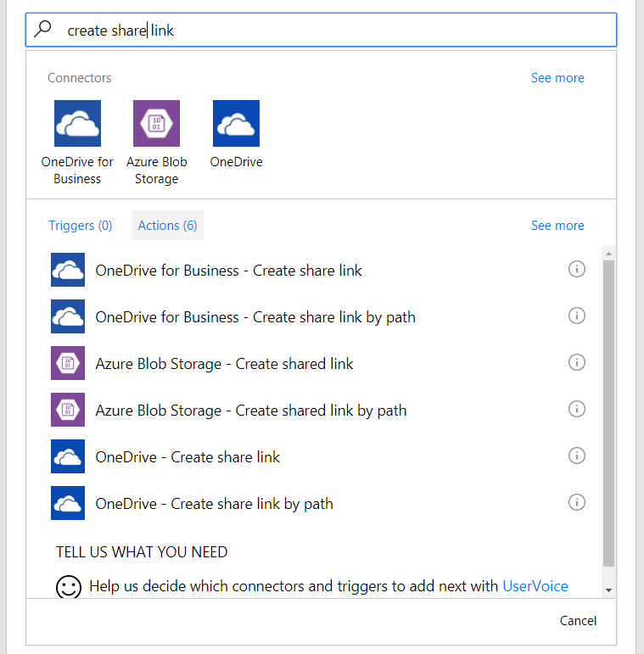Click the scrollbar down arrow

tap(608, 590)
